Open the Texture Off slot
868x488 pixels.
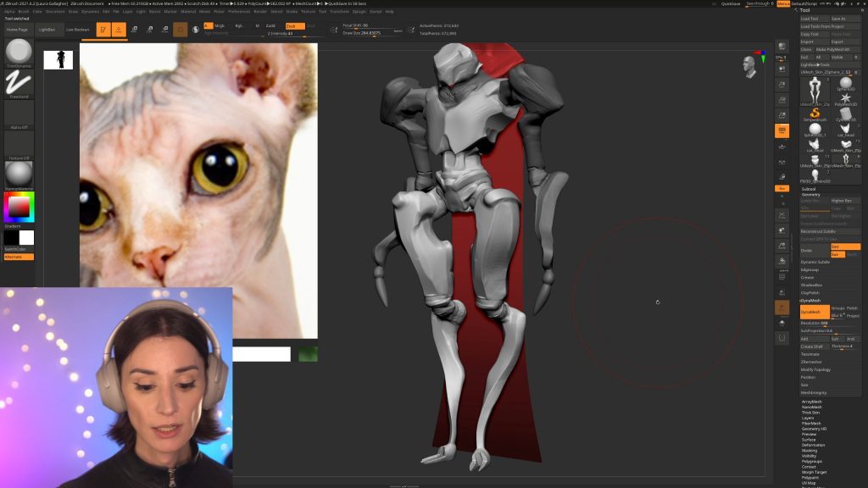(x=19, y=144)
